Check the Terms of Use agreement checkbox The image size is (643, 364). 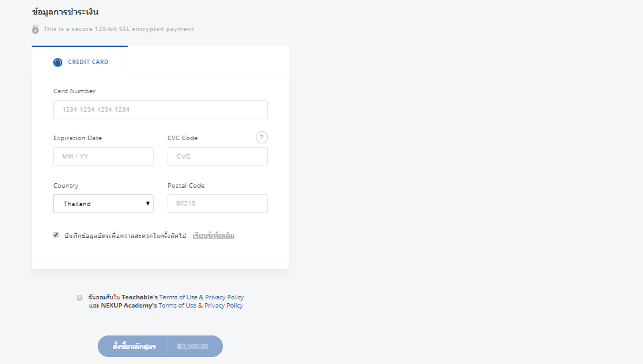point(79,297)
